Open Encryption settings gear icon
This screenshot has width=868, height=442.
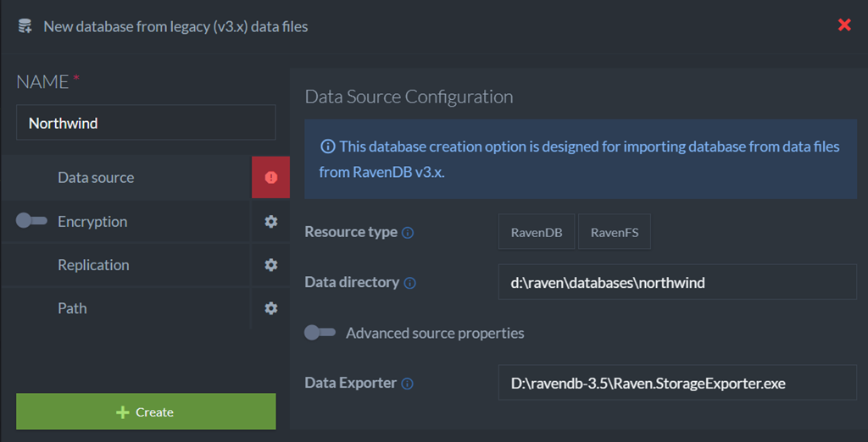pos(270,221)
